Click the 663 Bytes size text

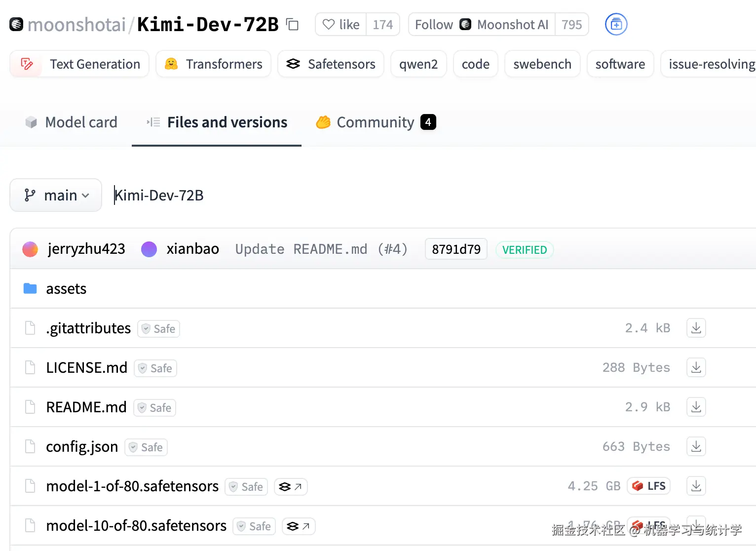[636, 446]
